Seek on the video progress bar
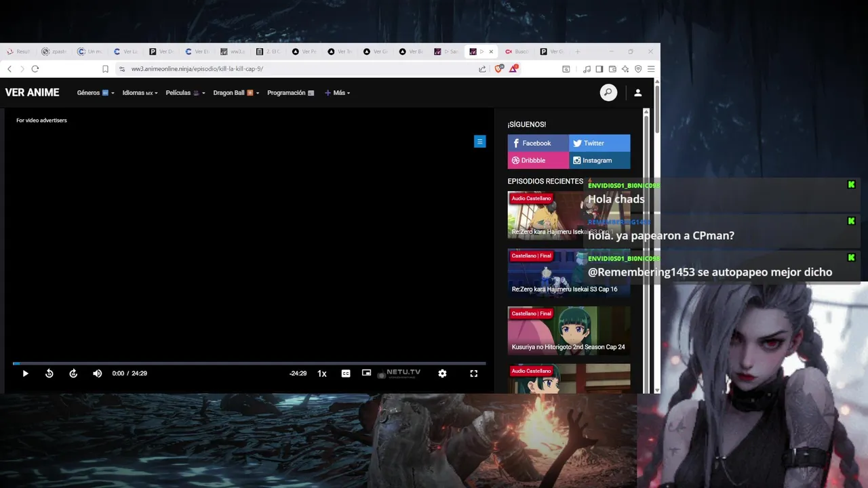The height and width of the screenshot is (488, 868). (x=249, y=364)
